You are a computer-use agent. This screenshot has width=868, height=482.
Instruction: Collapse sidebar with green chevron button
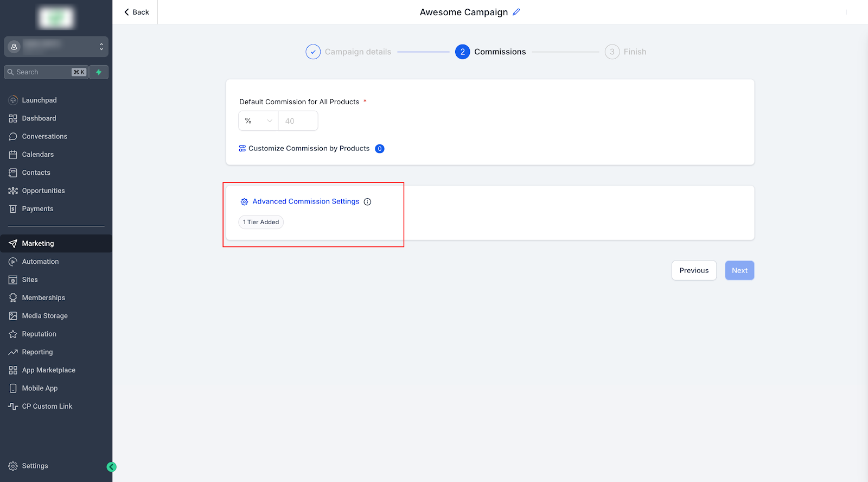click(112, 467)
